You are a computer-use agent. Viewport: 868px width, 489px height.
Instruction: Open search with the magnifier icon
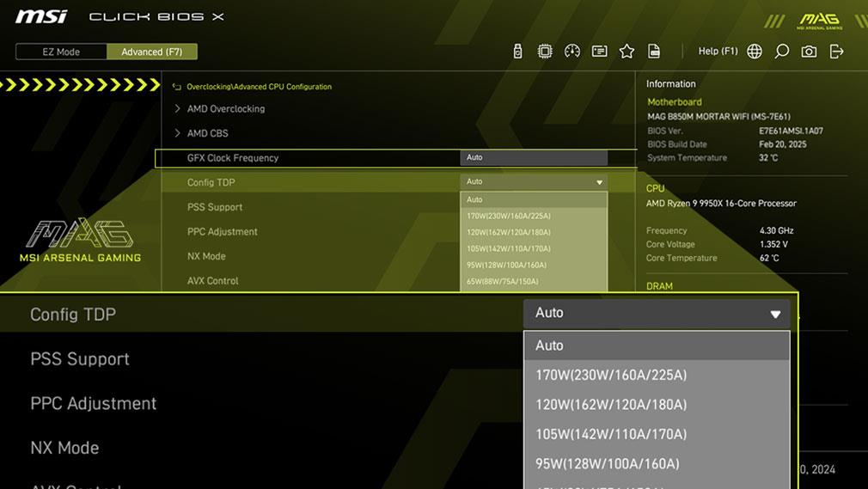[781, 52]
